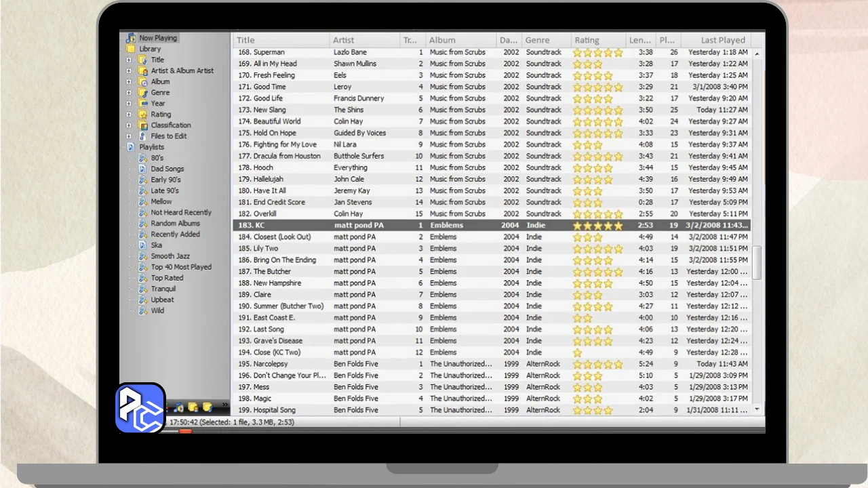Viewport: 868px width, 488px height.
Task: Open the Recently Added playlist
Action: (x=175, y=235)
